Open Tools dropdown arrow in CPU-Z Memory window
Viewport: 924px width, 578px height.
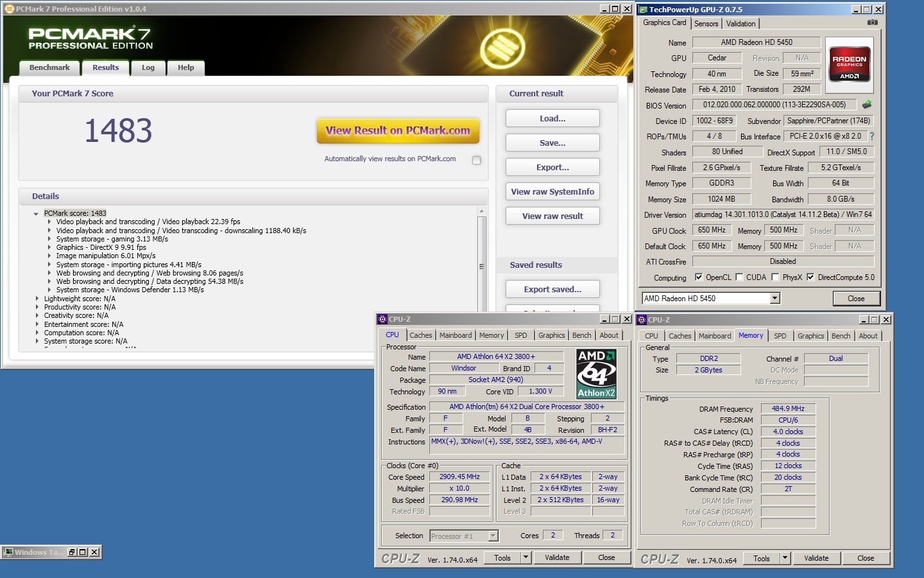[785, 558]
